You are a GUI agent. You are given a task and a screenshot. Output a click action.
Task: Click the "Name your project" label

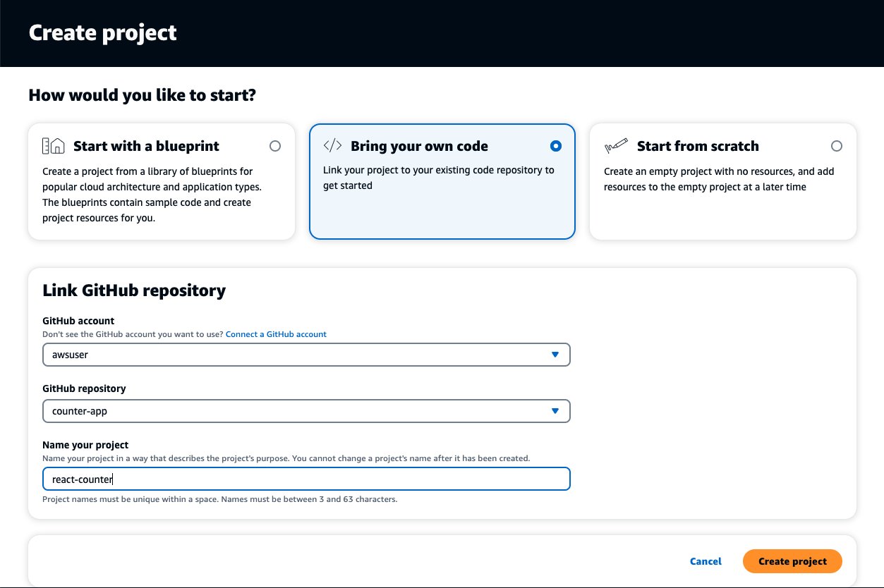(85, 445)
